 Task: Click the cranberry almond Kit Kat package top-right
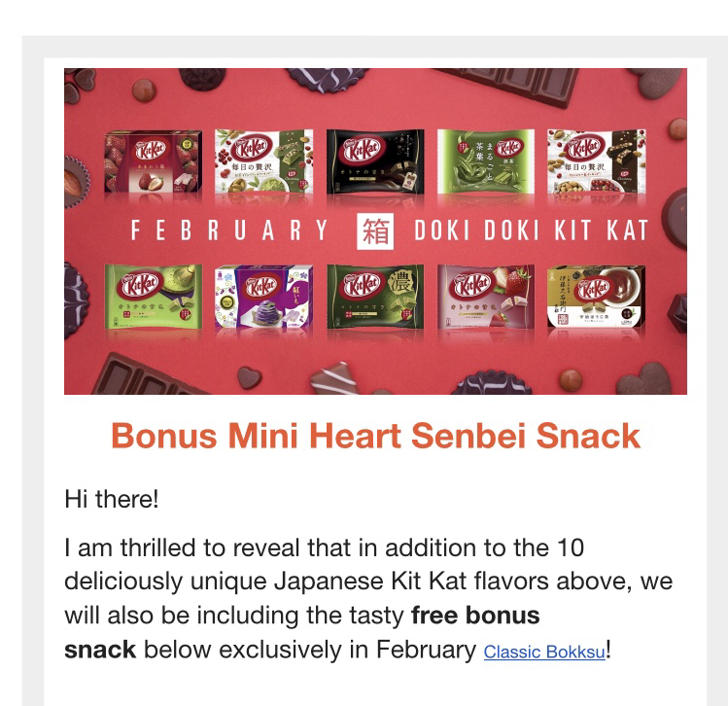click(597, 161)
